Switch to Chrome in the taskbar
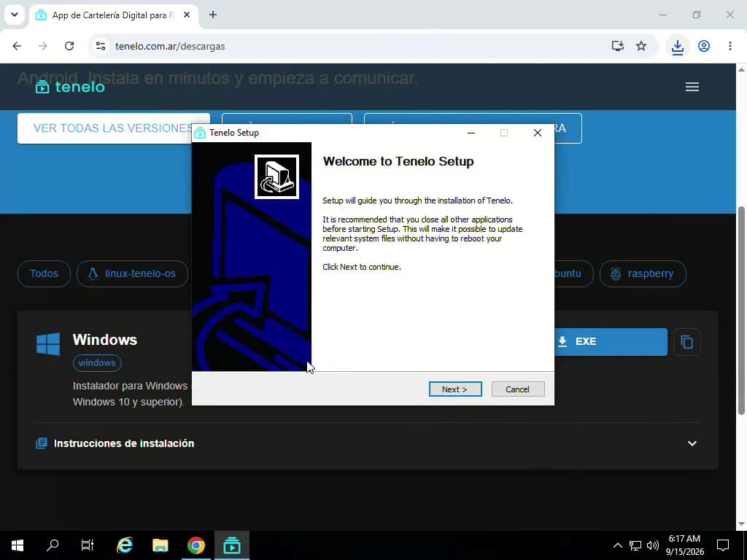 pyautogui.click(x=196, y=545)
